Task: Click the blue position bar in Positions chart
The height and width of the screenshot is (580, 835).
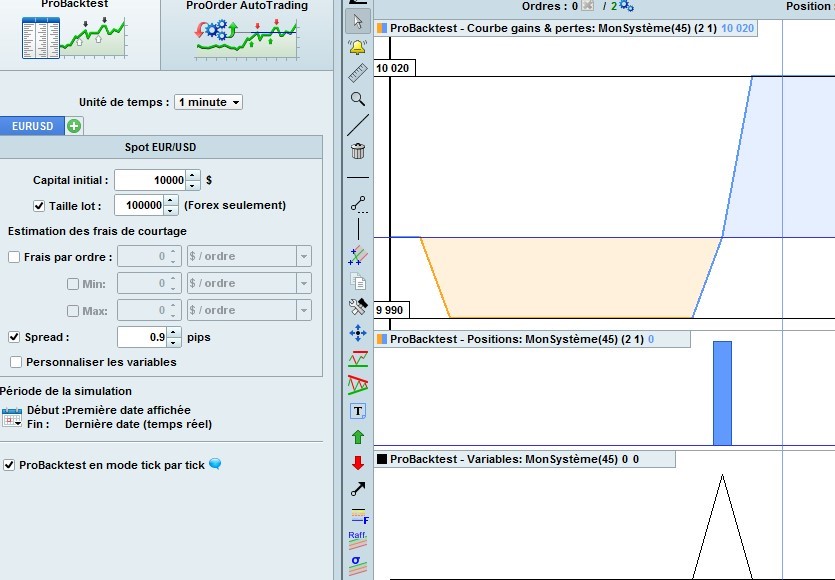Action: [722, 393]
